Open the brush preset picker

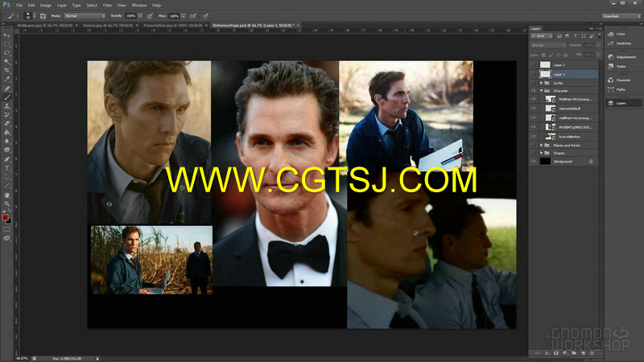30,16
